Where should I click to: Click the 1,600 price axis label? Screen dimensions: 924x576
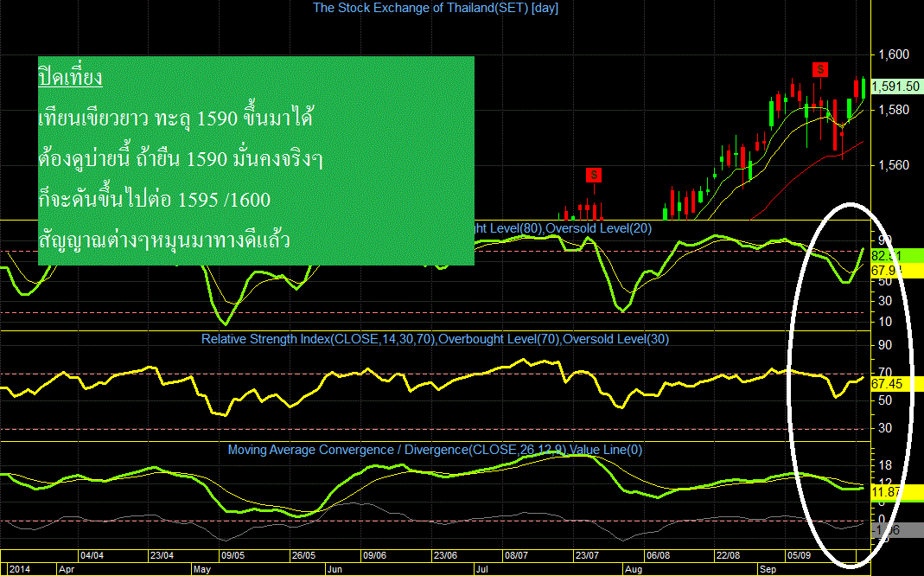(x=894, y=54)
